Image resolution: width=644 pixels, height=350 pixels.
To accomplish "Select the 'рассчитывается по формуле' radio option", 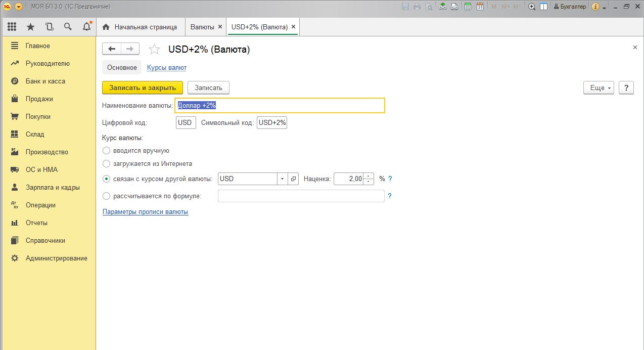I will pyautogui.click(x=106, y=196).
